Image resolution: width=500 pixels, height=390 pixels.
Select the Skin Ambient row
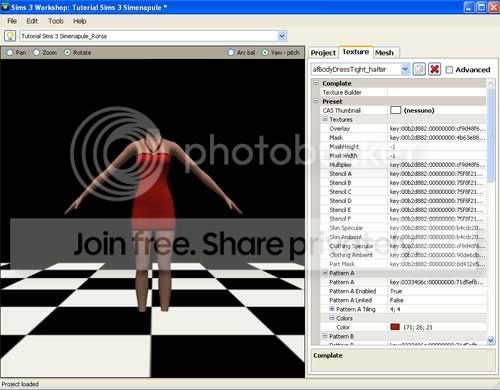(x=404, y=237)
